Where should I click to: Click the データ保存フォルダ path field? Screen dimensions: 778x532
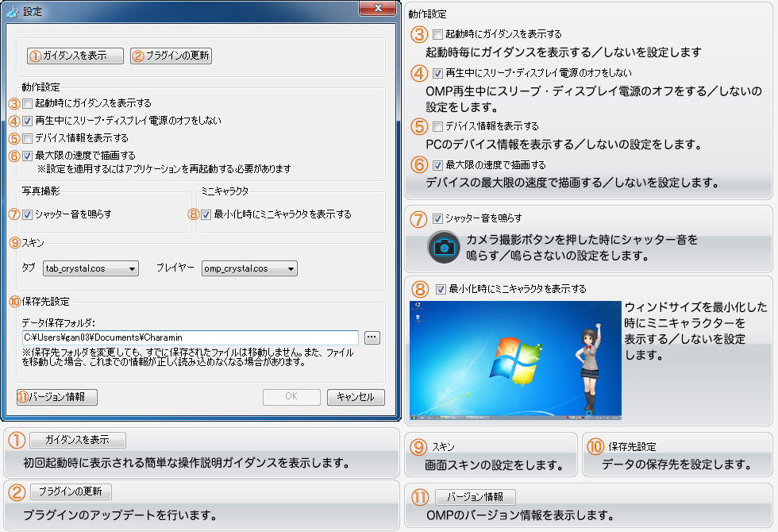[190, 337]
